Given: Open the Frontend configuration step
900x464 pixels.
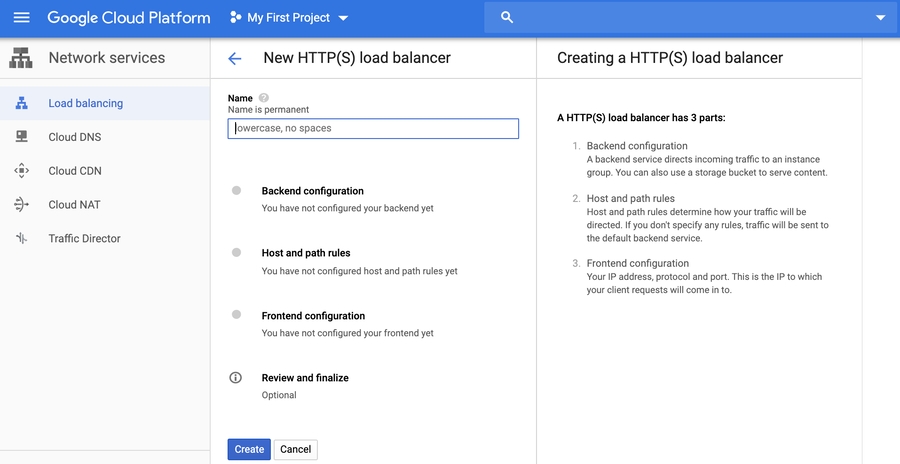Looking at the screenshot, I should coord(313,316).
